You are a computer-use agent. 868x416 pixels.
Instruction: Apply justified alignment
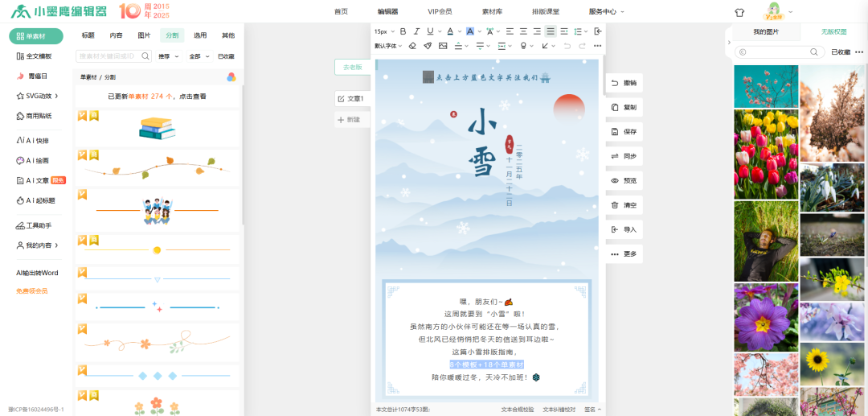[551, 31]
